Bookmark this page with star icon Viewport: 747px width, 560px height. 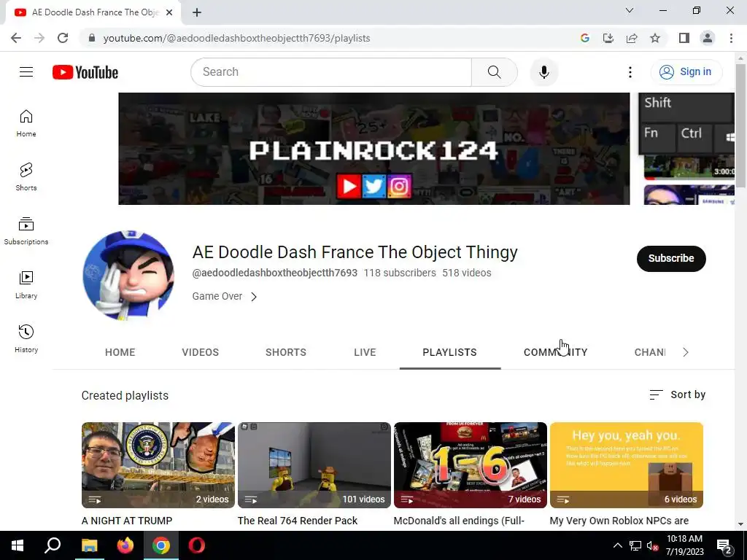[655, 38]
